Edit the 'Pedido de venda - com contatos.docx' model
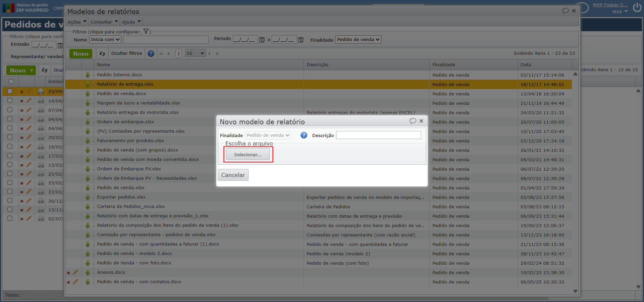644x302 pixels. (x=75, y=282)
